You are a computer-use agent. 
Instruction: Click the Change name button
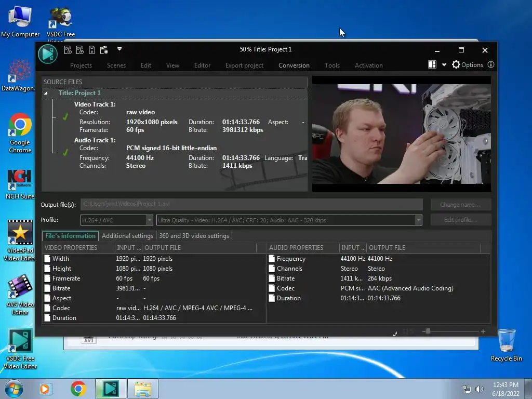tap(460, 205)
